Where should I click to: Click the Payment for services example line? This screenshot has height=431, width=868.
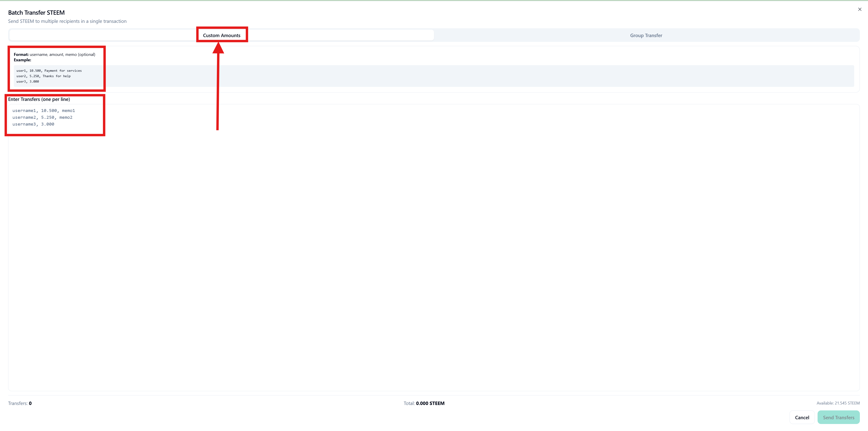(x=49, y=71)
